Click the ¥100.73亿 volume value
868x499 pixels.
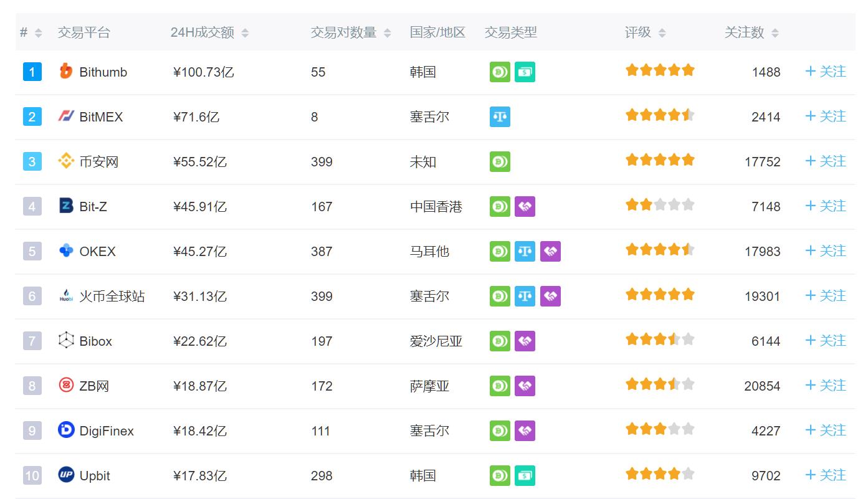click(x=203, y=72)
